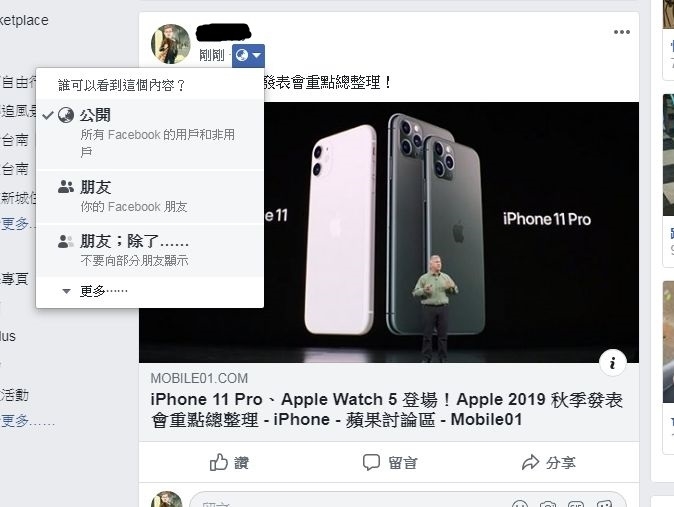This screenshot has height=507, width=674.
Task: Expand 更多 in left sidebar shortcuts
Action: (18, 224)
